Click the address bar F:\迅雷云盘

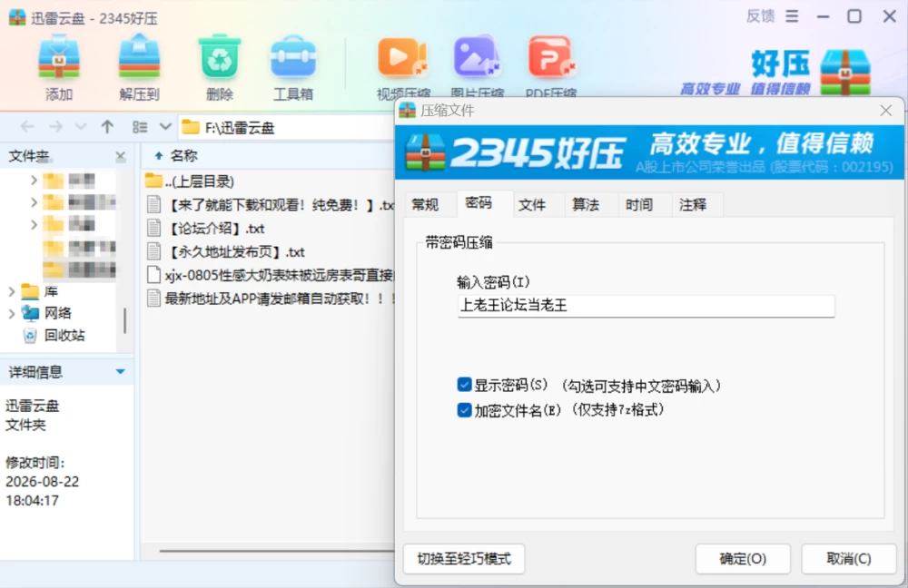point(287,127)
